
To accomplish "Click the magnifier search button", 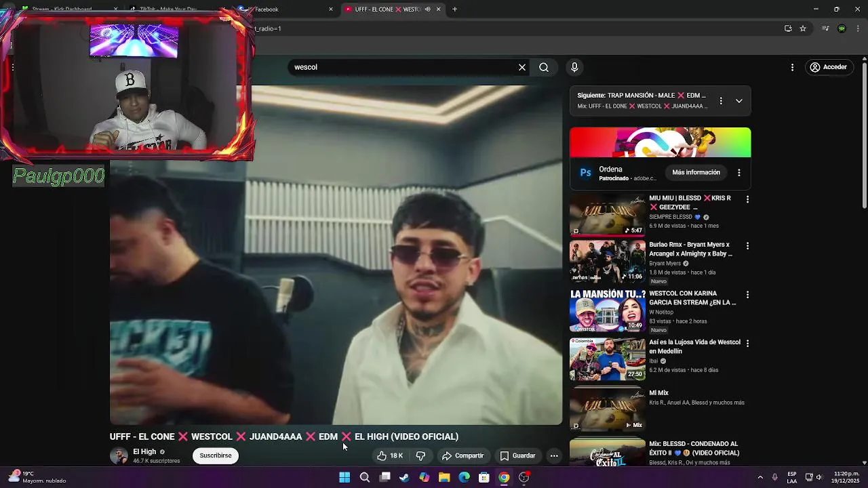I will coord(544,67).
